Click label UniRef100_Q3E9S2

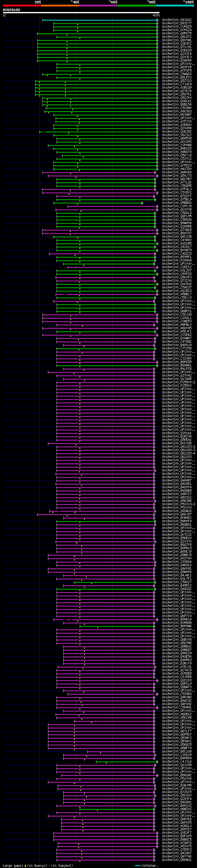(x=176, y=43)
